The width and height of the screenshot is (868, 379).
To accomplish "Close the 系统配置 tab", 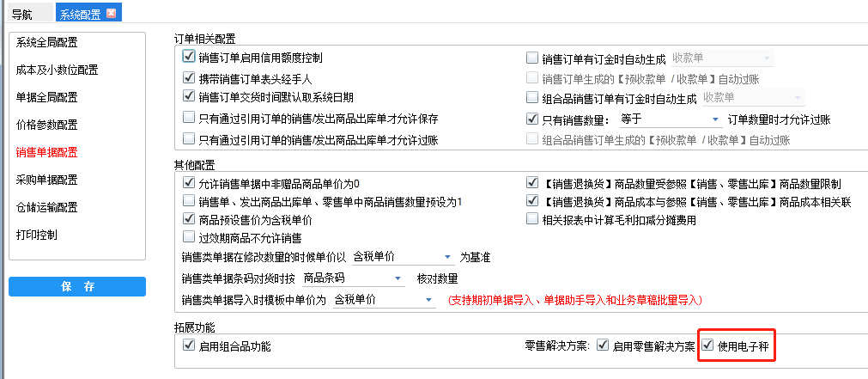I will click(109, 13).
